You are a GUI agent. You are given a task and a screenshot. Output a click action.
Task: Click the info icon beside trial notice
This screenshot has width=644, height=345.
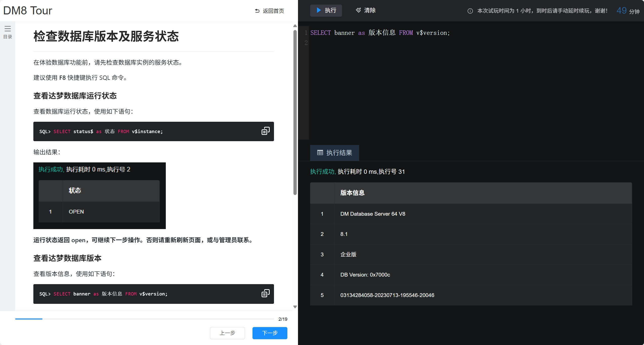(x=470, y=11)
